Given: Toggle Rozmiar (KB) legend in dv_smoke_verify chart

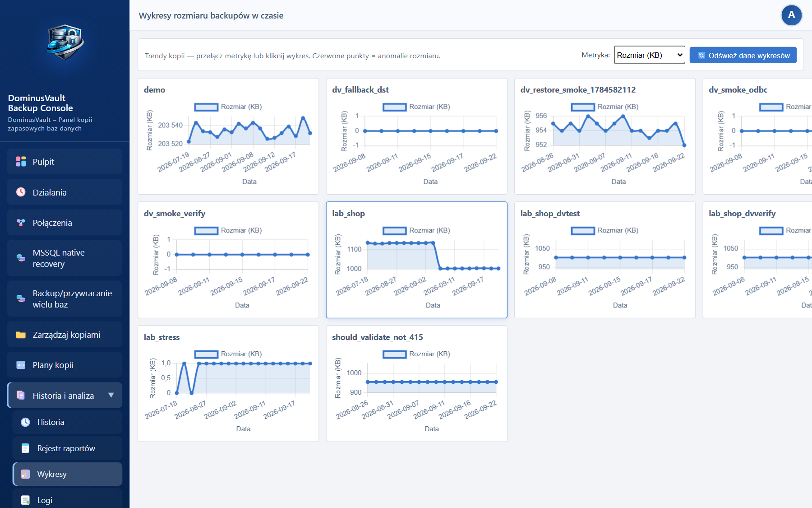Looking at the screenshot, I should tap(228, 231).
